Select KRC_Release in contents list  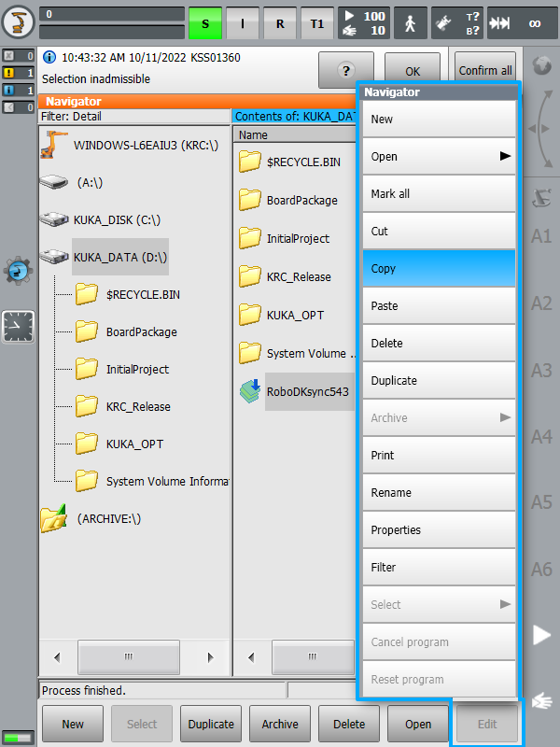coord(285,276)
